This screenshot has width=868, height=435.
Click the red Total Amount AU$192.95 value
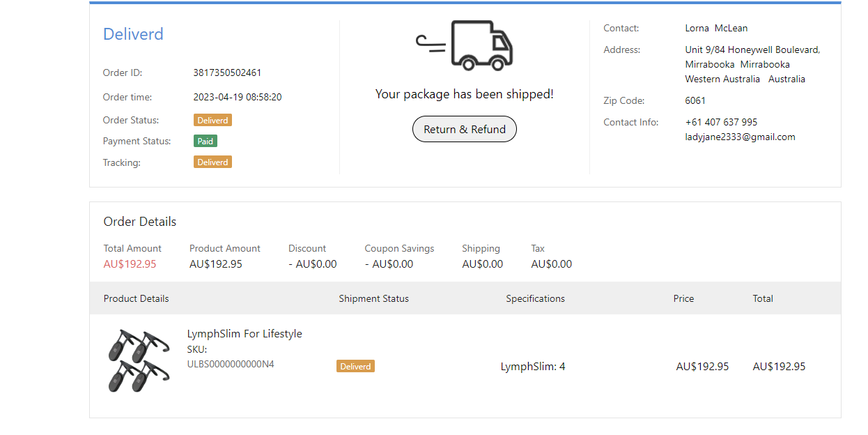click(x=130, y=264)
